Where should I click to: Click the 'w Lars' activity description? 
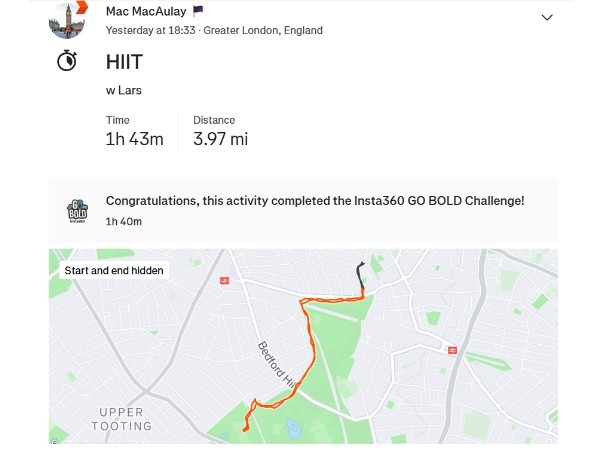(124, 90)
